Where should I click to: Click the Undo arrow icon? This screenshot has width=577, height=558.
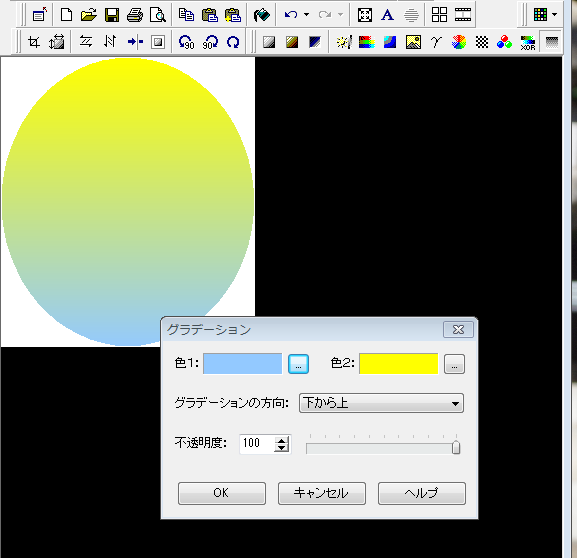coord(291,15)
